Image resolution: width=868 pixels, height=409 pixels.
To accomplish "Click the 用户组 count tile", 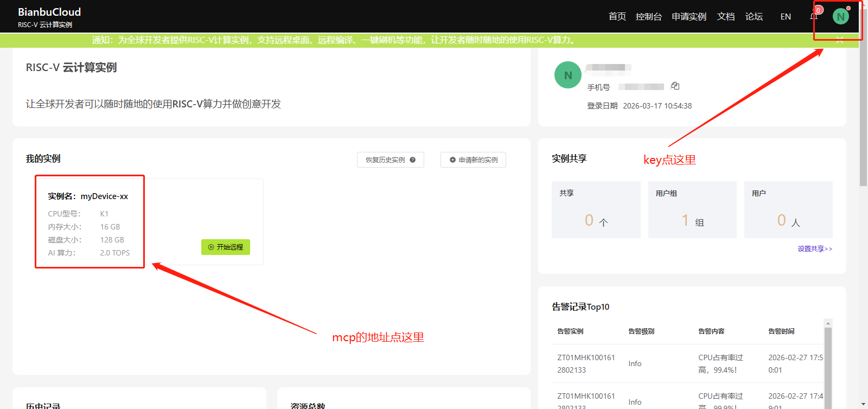I will [692, 210].
